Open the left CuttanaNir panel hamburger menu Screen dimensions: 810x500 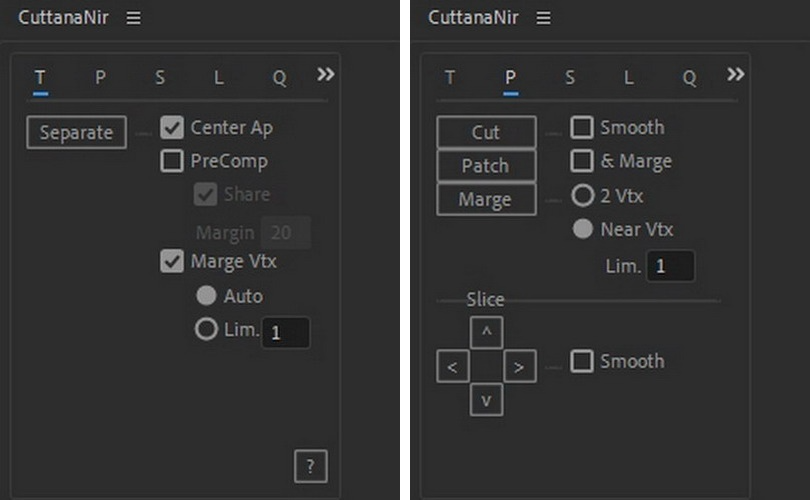click(x=133, y=18)
